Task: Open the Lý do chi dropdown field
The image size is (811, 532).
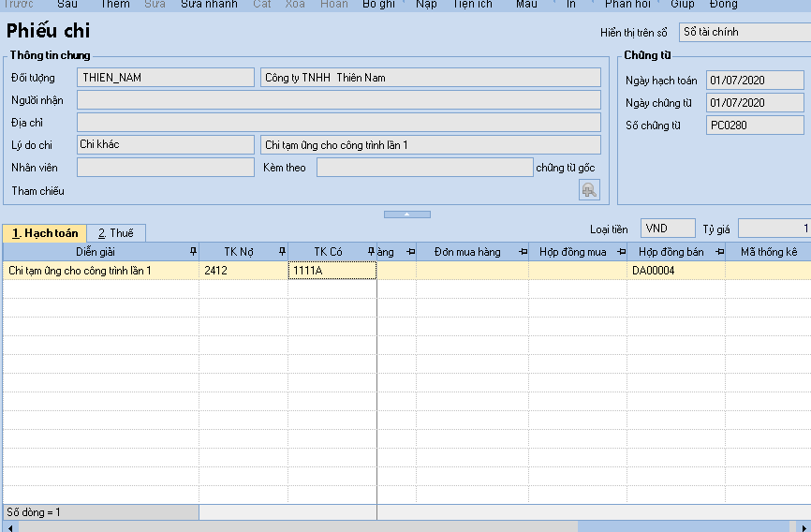Action: point(166,144)
